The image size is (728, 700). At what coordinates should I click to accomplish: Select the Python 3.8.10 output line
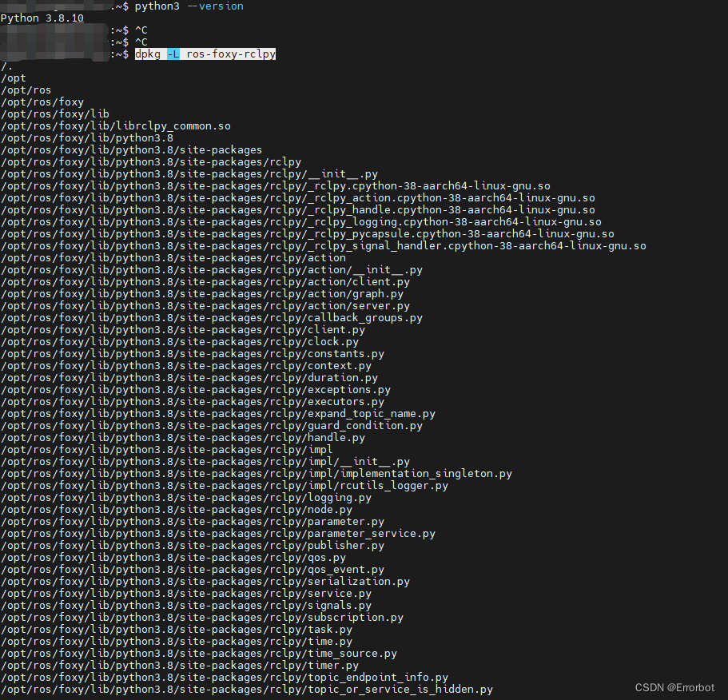coord(41,18)
